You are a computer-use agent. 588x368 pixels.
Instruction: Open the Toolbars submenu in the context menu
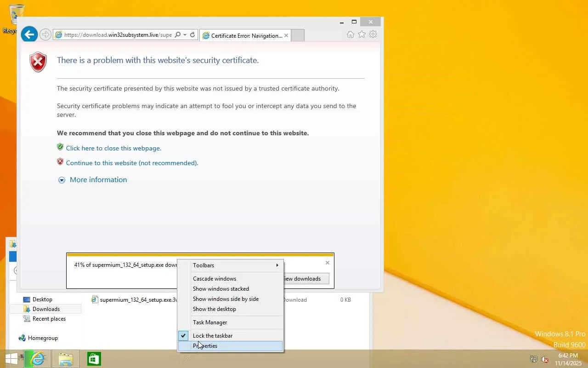231,265
